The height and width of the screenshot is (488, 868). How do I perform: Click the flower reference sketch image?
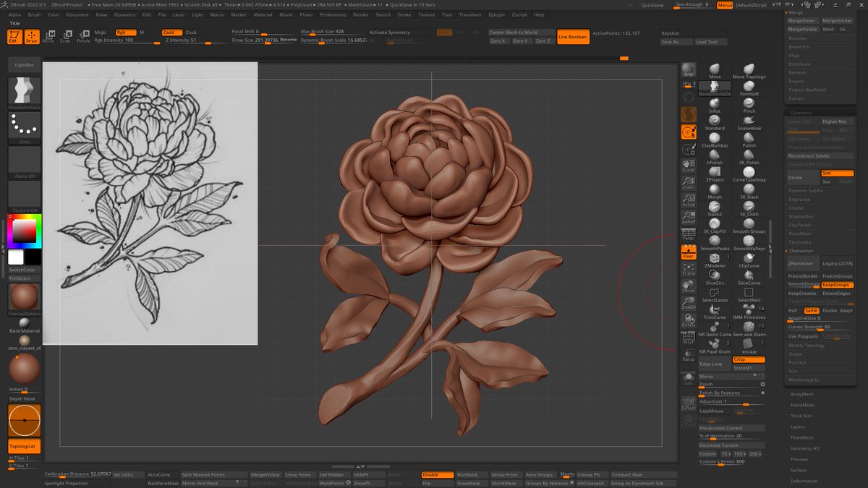[150, 203]
